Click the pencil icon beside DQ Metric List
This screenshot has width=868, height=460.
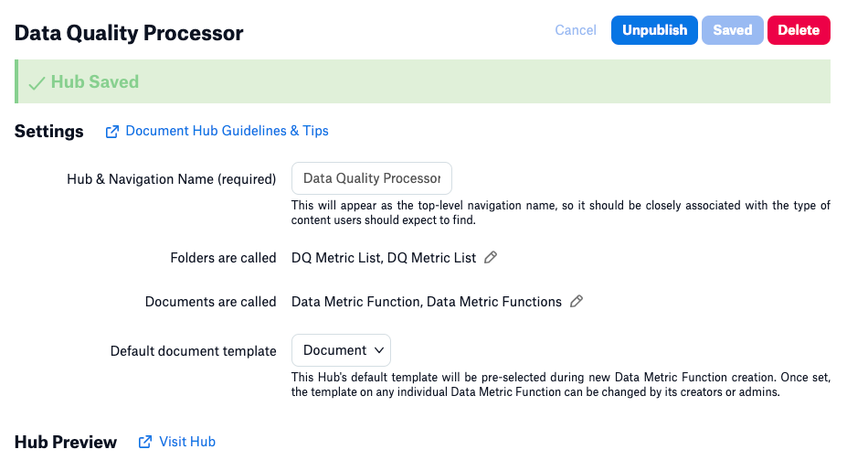[x=491, y=257]
